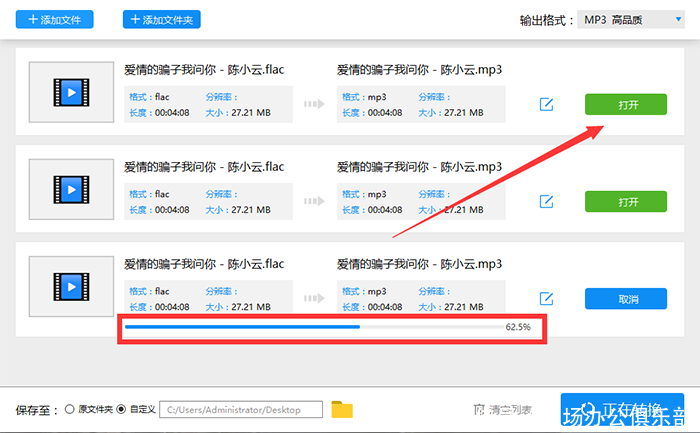
Task: Click the second row output 格式: mp3 label
Action: click(364, 194)
